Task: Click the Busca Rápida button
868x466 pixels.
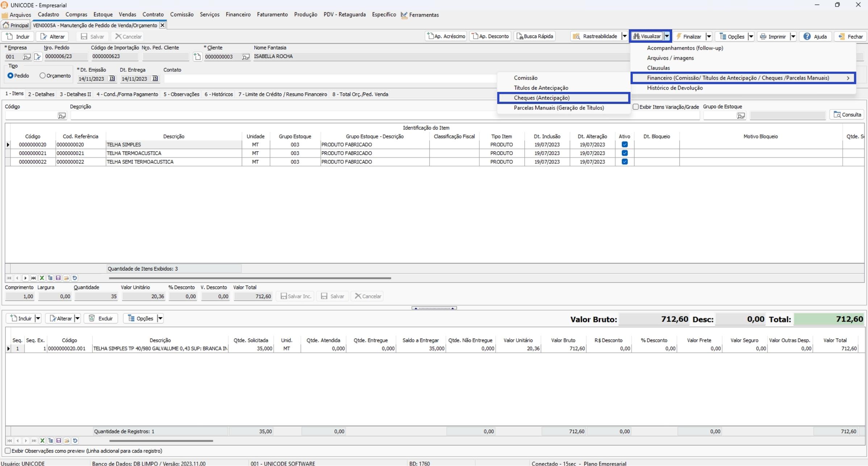Action: 534,36
